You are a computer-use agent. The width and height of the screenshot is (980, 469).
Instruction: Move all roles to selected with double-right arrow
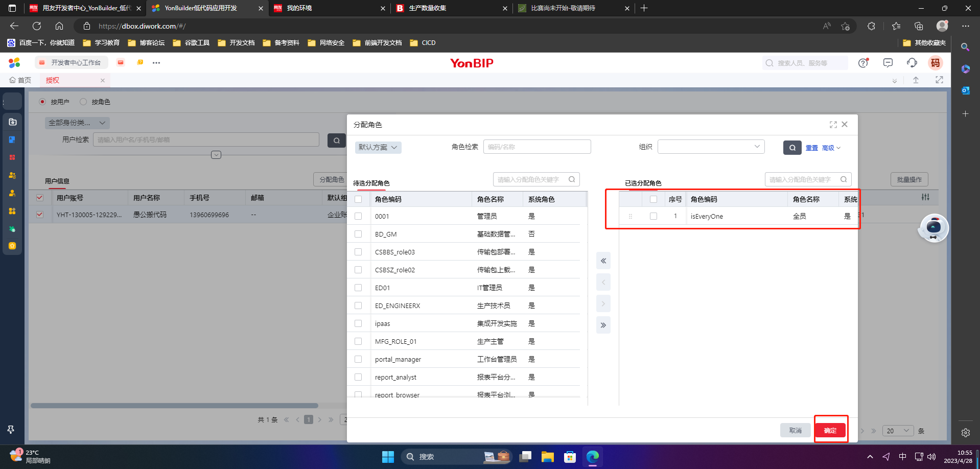603,325
